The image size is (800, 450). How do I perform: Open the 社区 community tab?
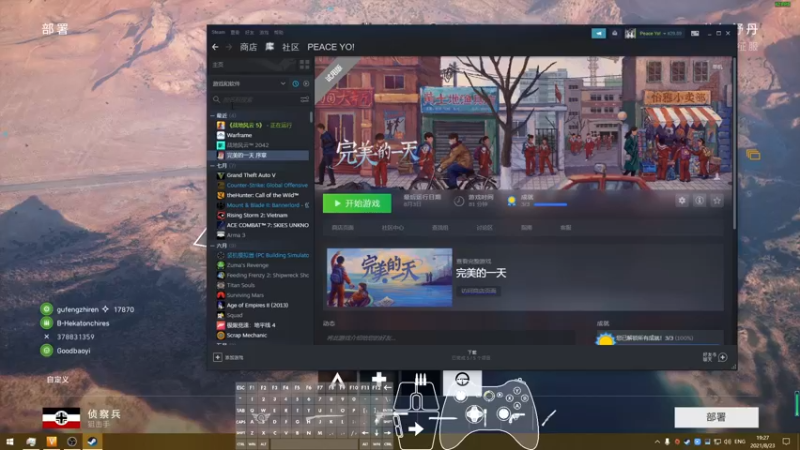pos(290,47)
